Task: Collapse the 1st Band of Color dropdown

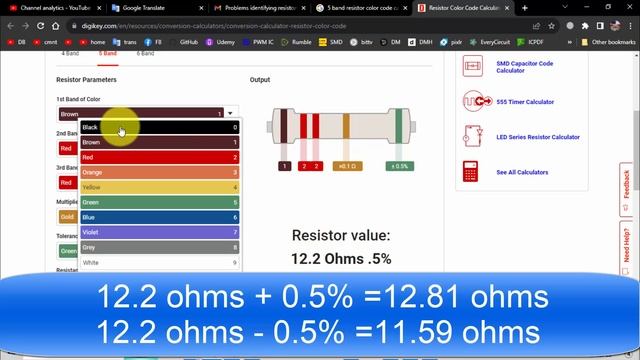Action: click(x=230, y=113)
